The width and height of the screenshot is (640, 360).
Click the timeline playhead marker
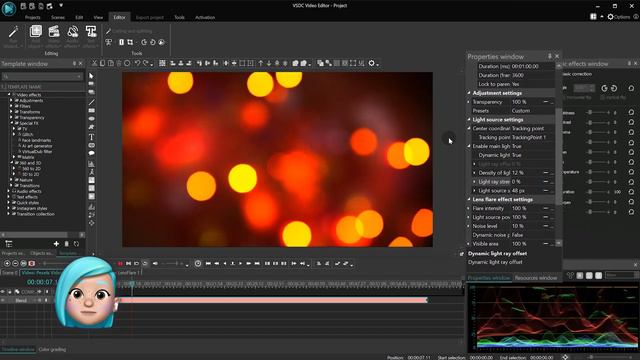(x=132, y=283)
